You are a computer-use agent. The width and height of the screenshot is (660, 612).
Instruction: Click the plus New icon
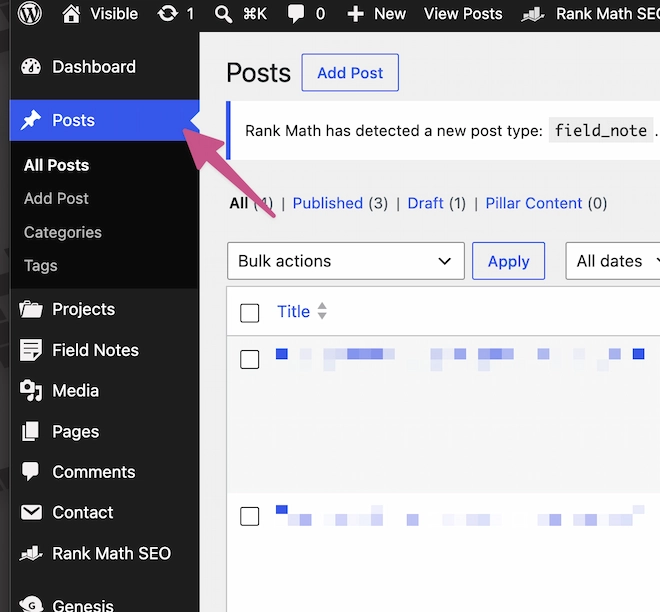(x=356, y=14)
